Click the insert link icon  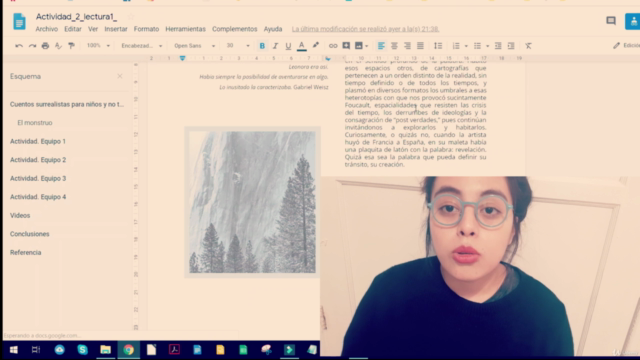(x=333, y=46)
